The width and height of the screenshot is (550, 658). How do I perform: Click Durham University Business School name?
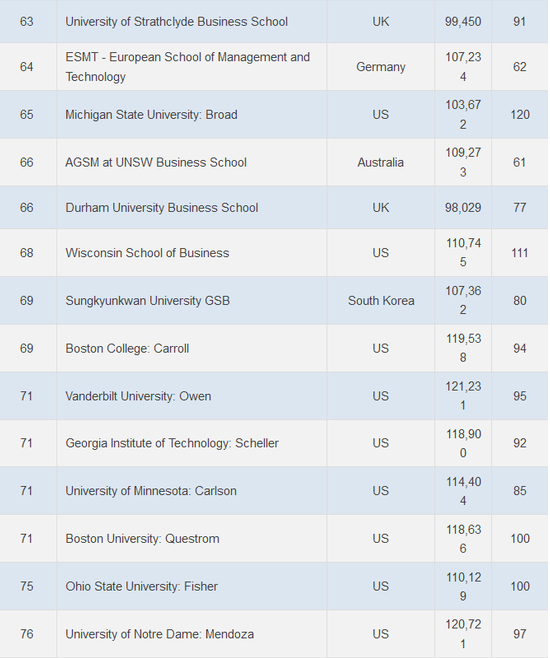pos(162,208)
